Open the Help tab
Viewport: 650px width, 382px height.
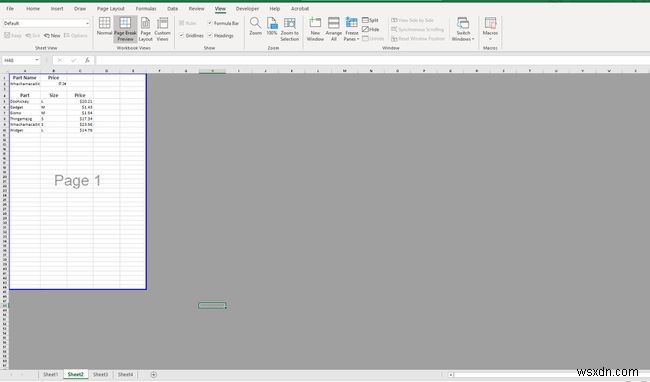tap(275, 8)
